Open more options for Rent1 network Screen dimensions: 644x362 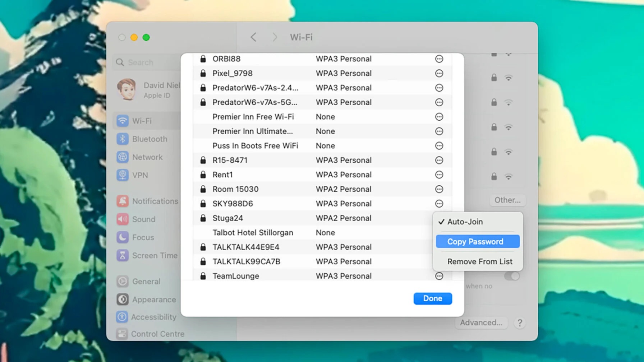pyautogui.click(x=439, y=175)
